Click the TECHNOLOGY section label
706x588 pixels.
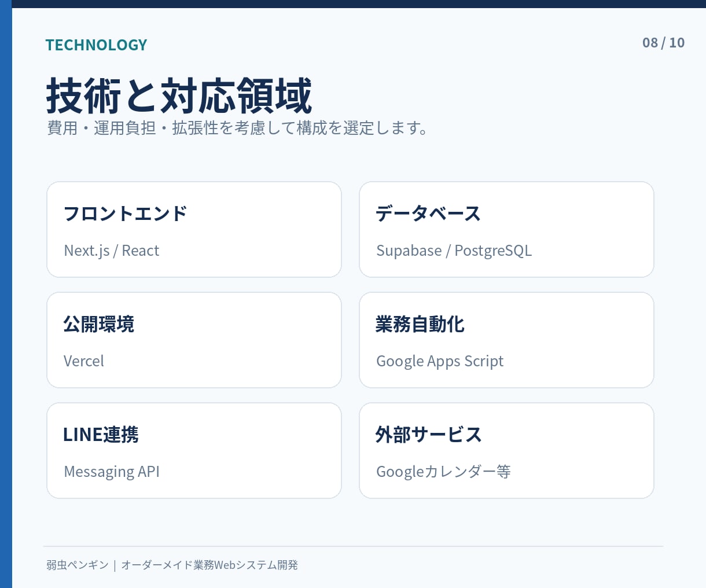coord(96,45)
